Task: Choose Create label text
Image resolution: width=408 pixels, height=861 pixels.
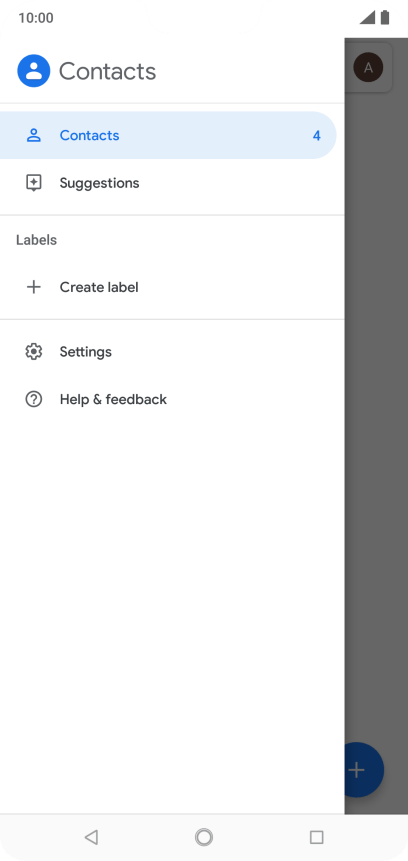Action: click(x=99, y=287)
